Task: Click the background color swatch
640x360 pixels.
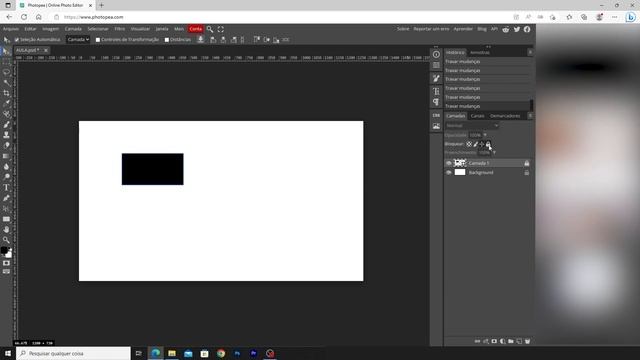Action: point(9,254)
